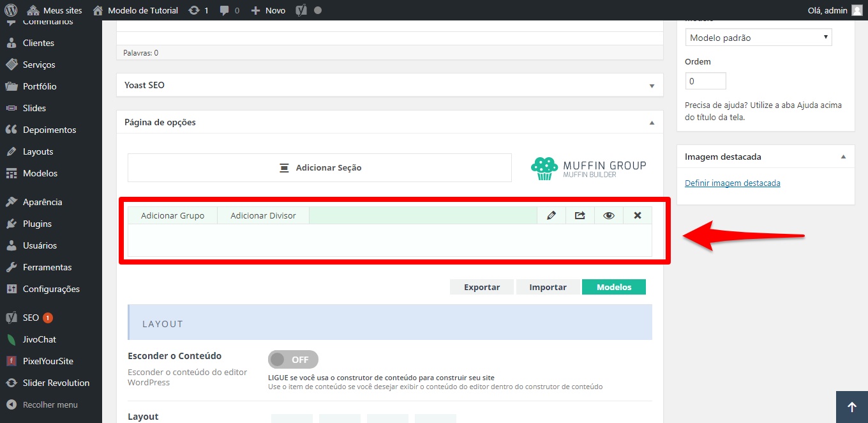Open WordPress logo menu in admin bar
The width and height of the screenshot is (868, 423).
(11, 10)
